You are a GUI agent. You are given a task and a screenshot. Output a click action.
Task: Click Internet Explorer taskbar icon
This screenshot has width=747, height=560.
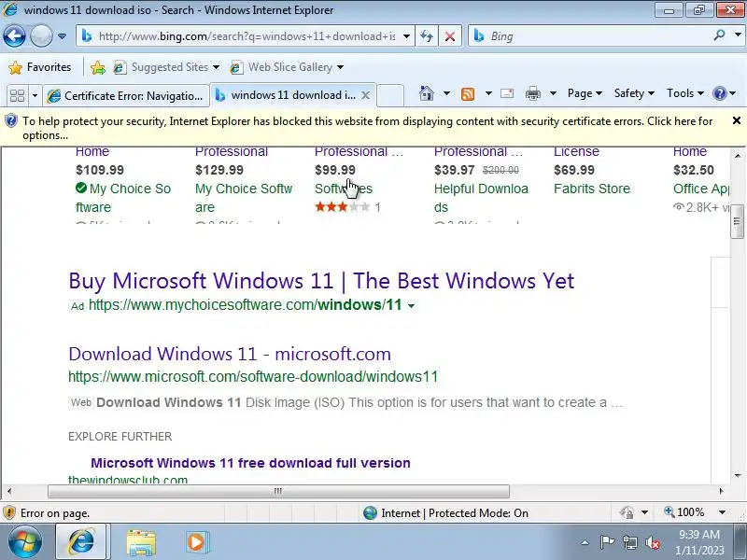83,541
